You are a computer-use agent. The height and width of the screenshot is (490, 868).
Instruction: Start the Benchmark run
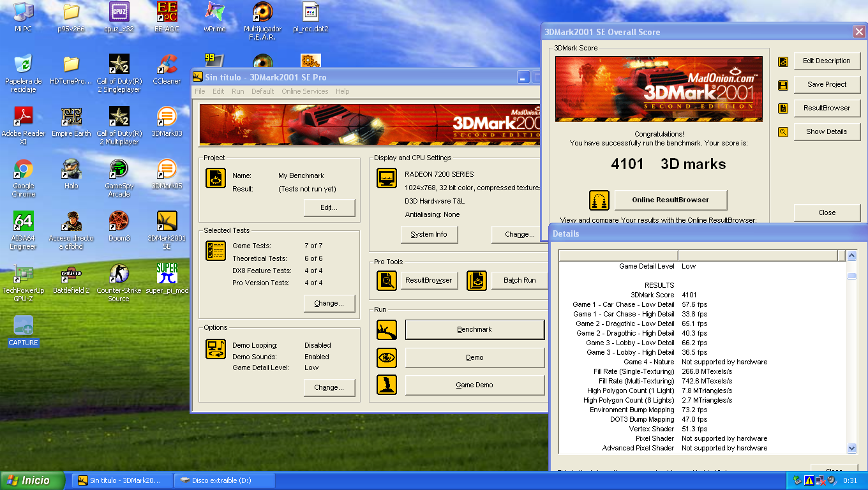(x=475, y=330)
